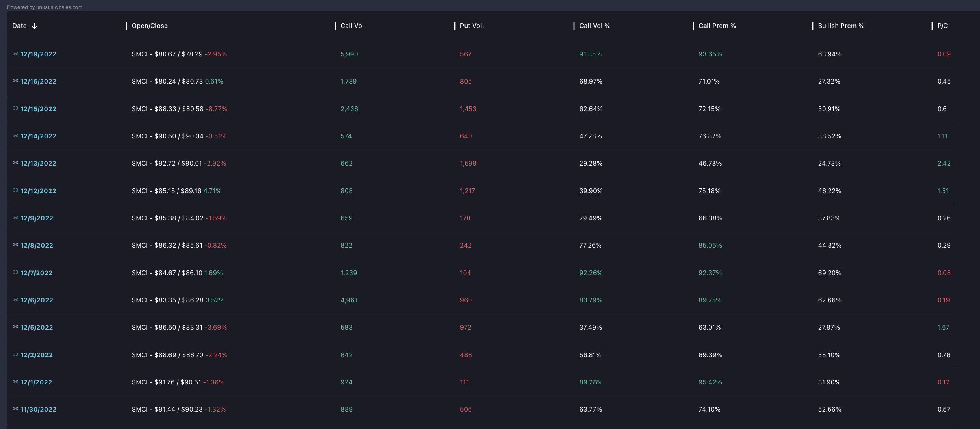Select the call volume value 4,961

(349, 300)
